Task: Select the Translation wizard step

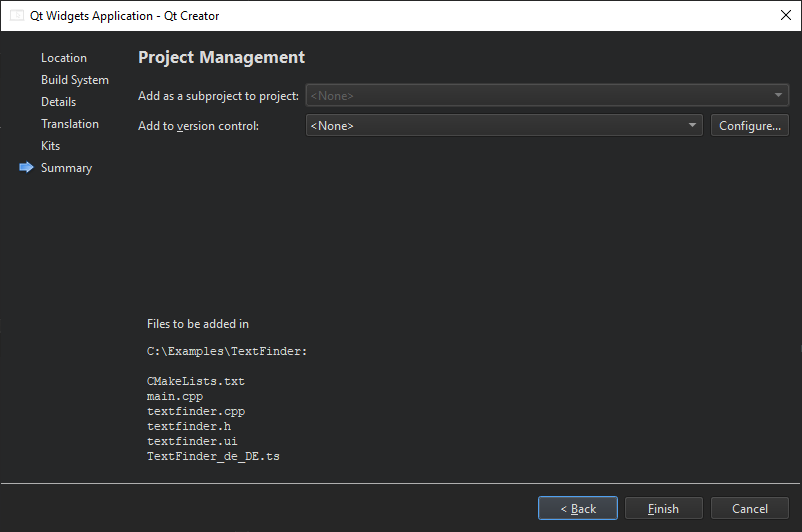Action: tap(70, 124)
